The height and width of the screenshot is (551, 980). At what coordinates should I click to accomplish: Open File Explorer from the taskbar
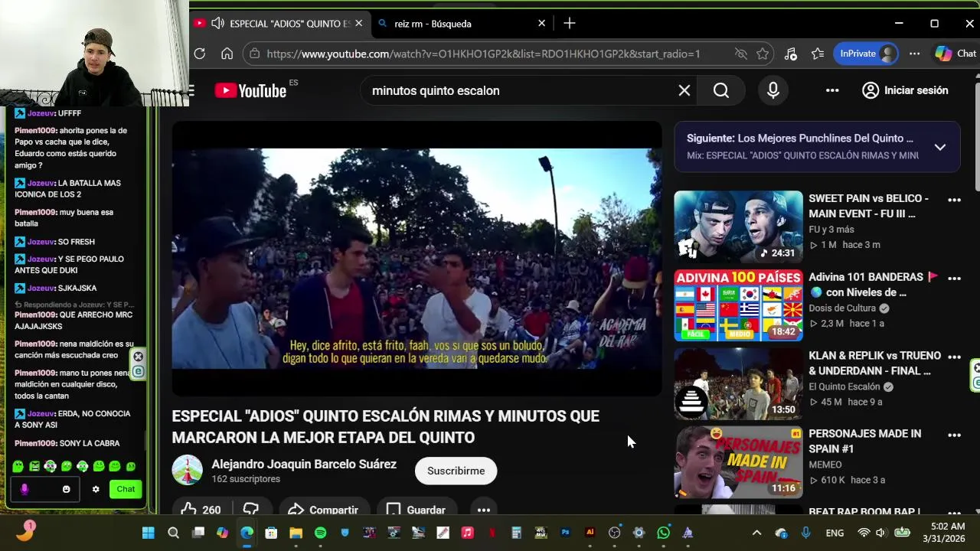click(296, 533)
